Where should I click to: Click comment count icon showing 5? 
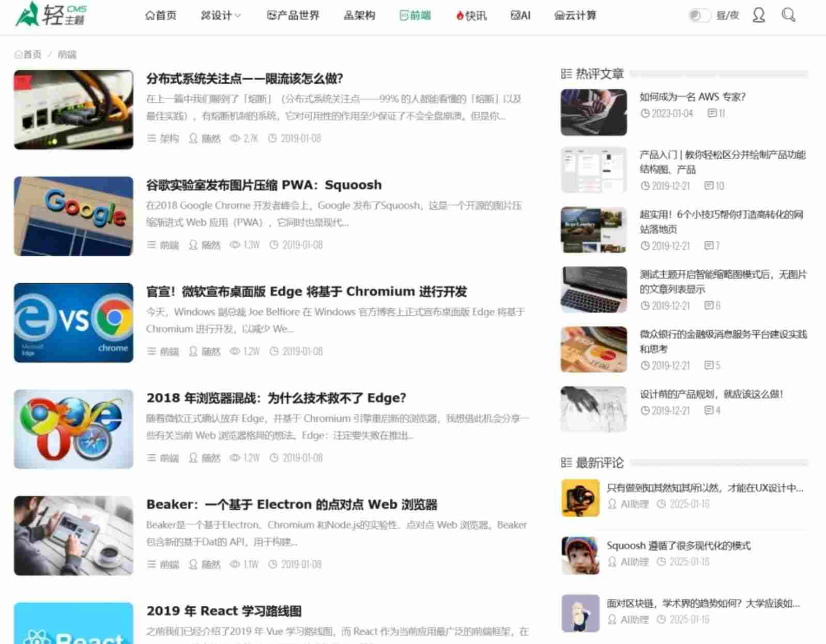click(x=709, y=365)
